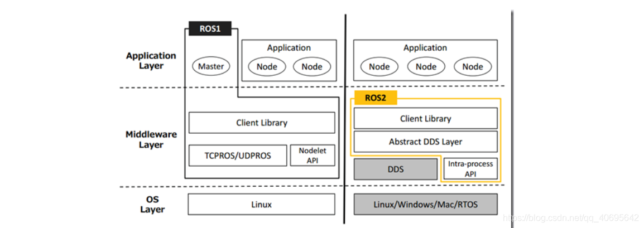Click Application title above the three nodes

pyautogui.click(x=425, y=47)
